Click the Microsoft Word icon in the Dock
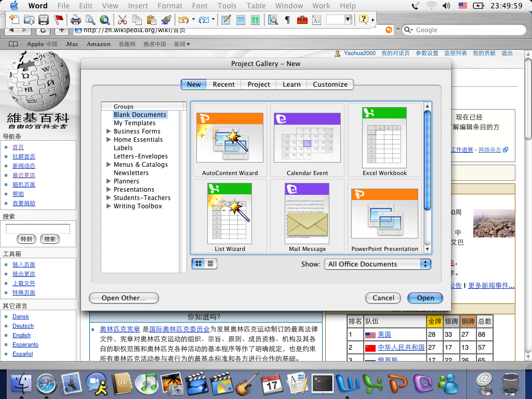The image size is (532, 399). click(347, 383)
